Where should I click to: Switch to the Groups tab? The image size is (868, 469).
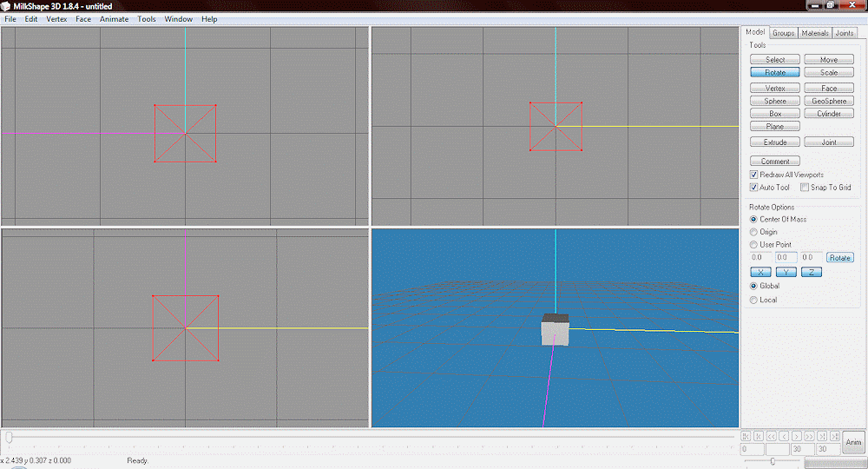point(783,33)
